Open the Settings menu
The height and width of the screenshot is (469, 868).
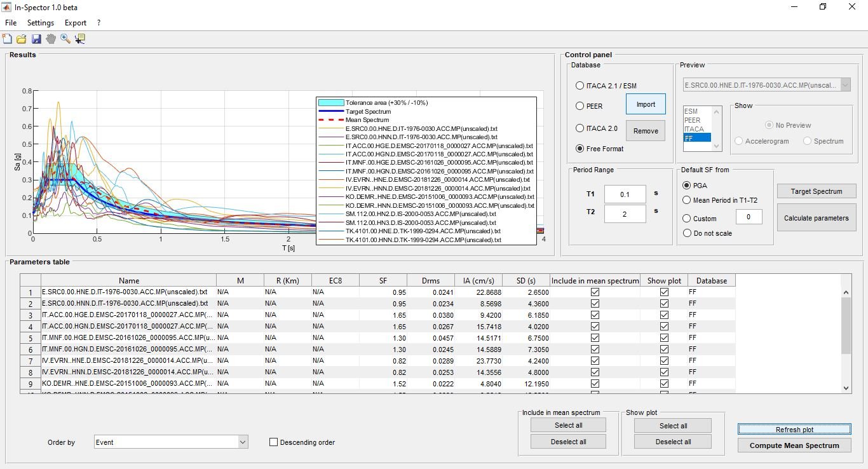coord(40,22)
